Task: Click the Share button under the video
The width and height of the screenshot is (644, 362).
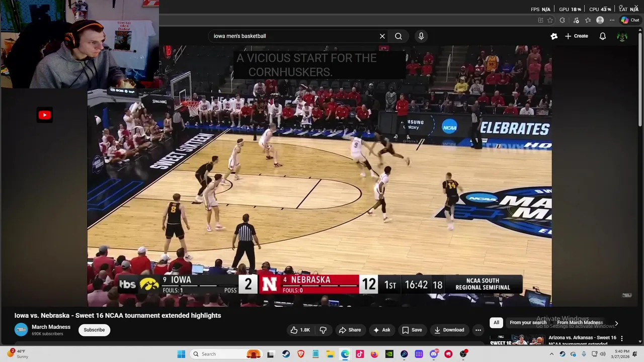Action: pos(350,330)
